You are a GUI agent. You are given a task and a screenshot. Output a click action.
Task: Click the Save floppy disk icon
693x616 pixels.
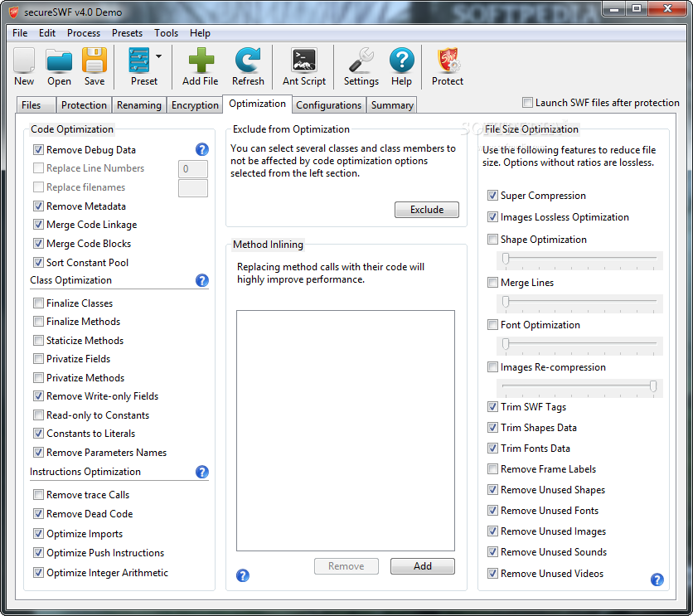tap(94, 60)
